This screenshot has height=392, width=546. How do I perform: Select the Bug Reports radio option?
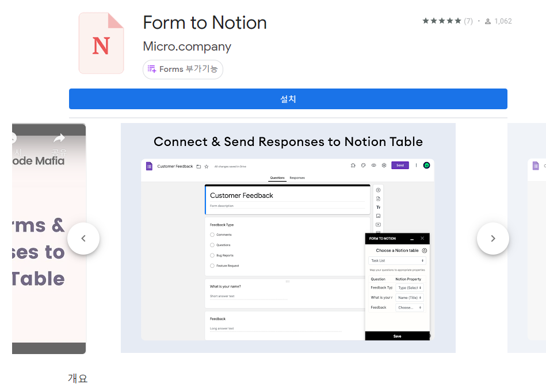[212, 255]
